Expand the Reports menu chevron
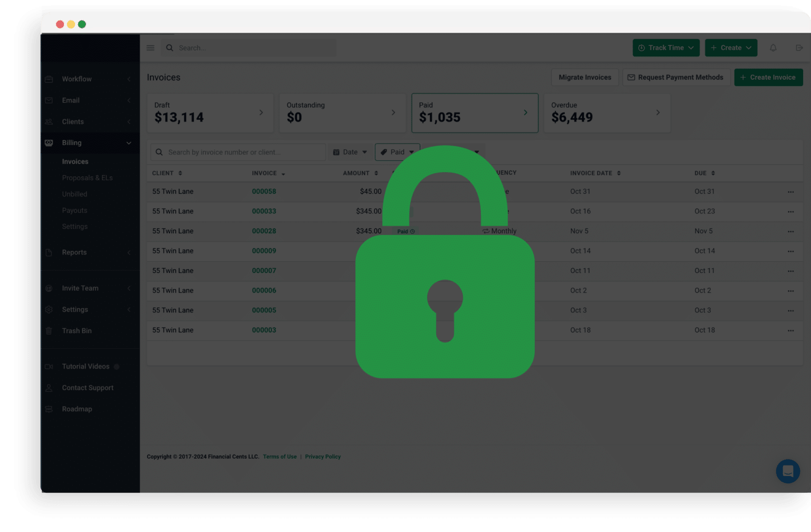 coord(129,253)
